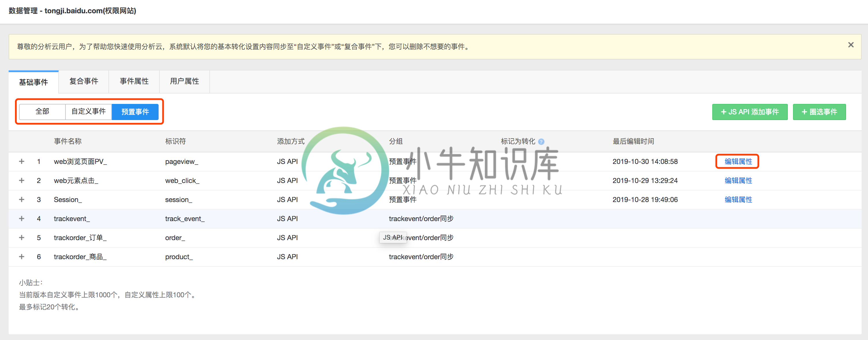Click 编辑属性 for web浏览页面PV_

click(738, 162)
